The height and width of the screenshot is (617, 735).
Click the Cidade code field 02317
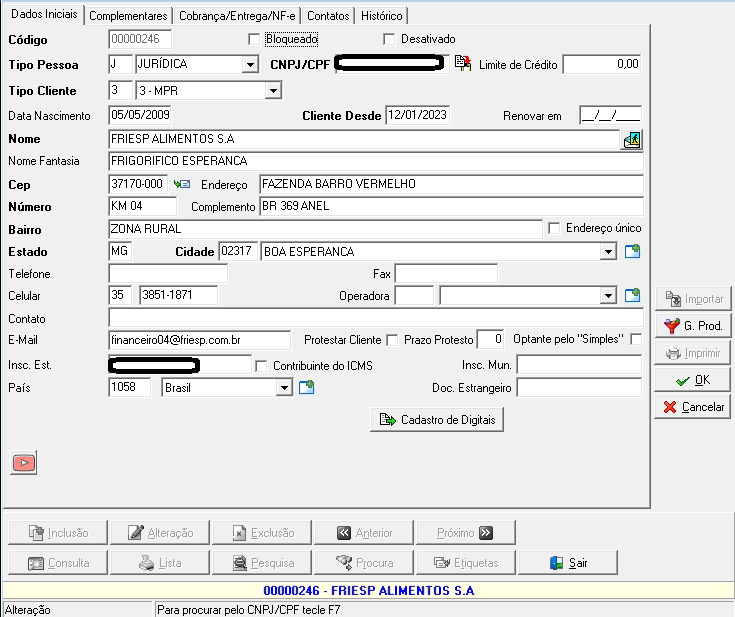coord(238,251)
